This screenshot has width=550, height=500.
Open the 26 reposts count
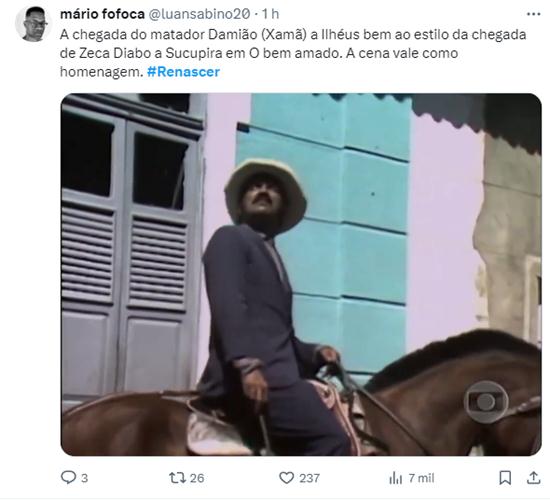(197, 478)
